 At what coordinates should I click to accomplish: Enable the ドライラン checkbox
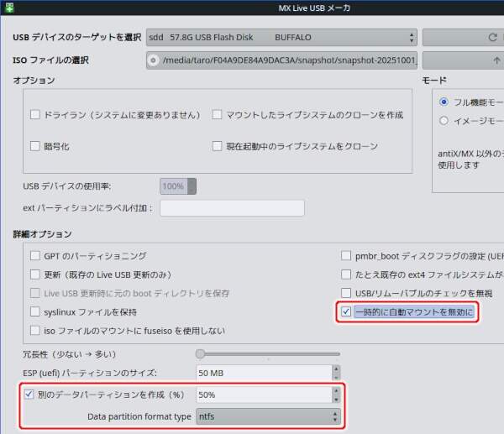(35, 115)
